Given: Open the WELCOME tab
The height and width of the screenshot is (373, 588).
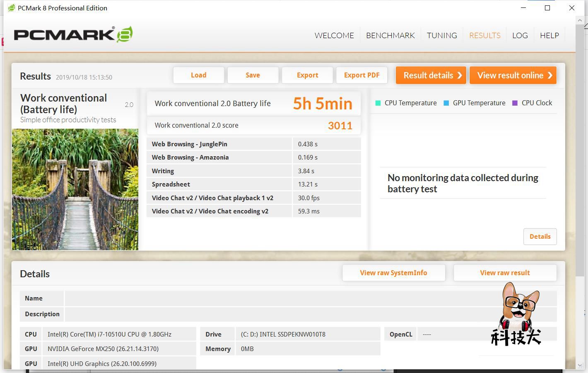Looking at the screenshot, I should [334, 36].
